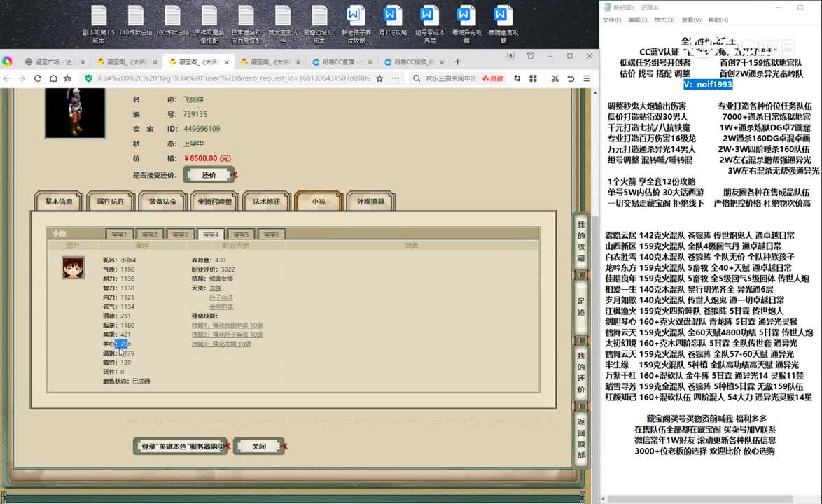Image resolution: width=822 pixels, height=504 pixels.
Task: Open Notepad 帮助(H) menu
Action: pos(718,20)
